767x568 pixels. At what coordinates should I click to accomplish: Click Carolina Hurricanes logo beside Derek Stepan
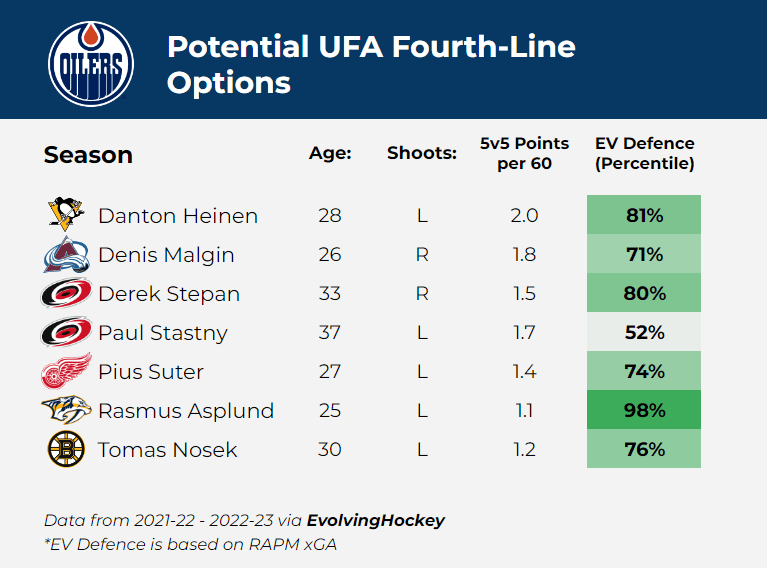66,294
